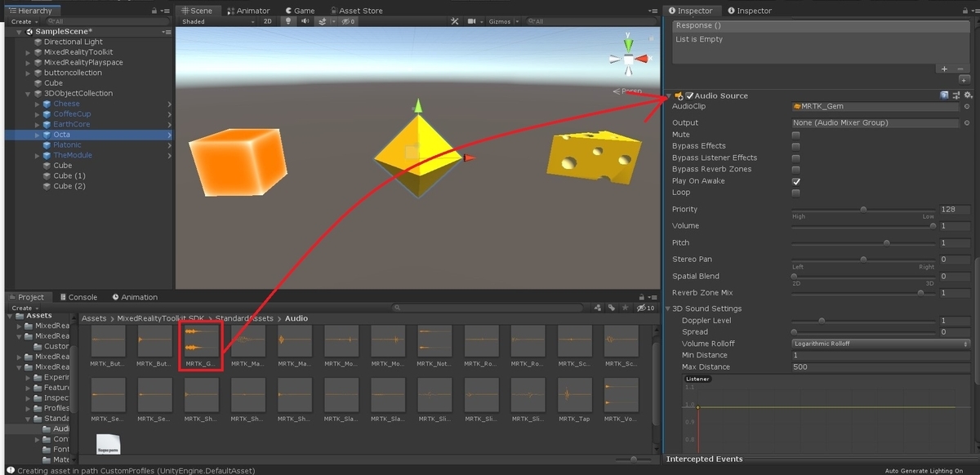Screen dimensions: 980x475
Task: Collapse the SampleScene tree
Action: [x=20, y=32]
